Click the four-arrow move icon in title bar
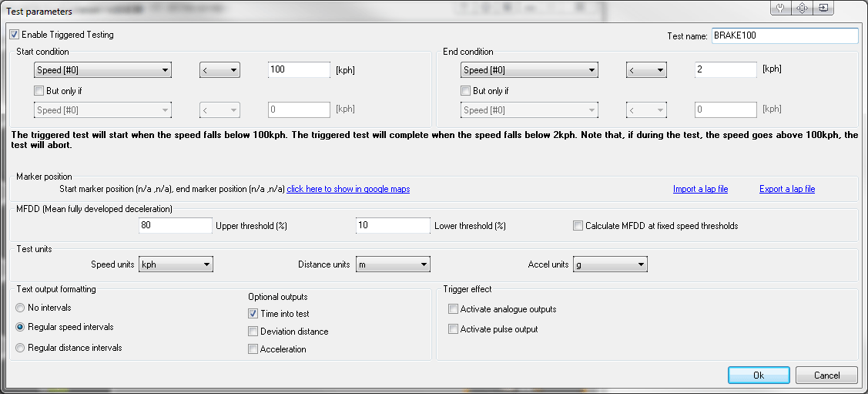The width and height of the screenshot is (868, 394). point(802,8)
